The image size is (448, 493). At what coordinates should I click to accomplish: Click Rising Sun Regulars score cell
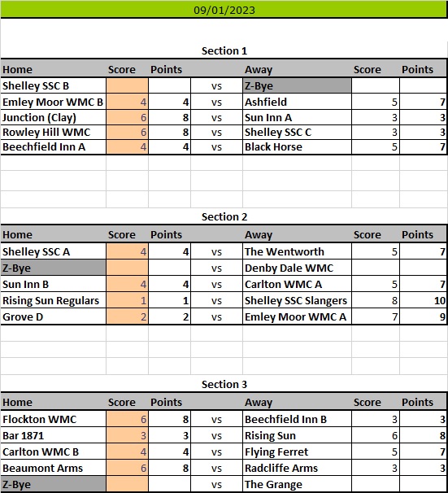pyautogui.click(x=127, y=300)
